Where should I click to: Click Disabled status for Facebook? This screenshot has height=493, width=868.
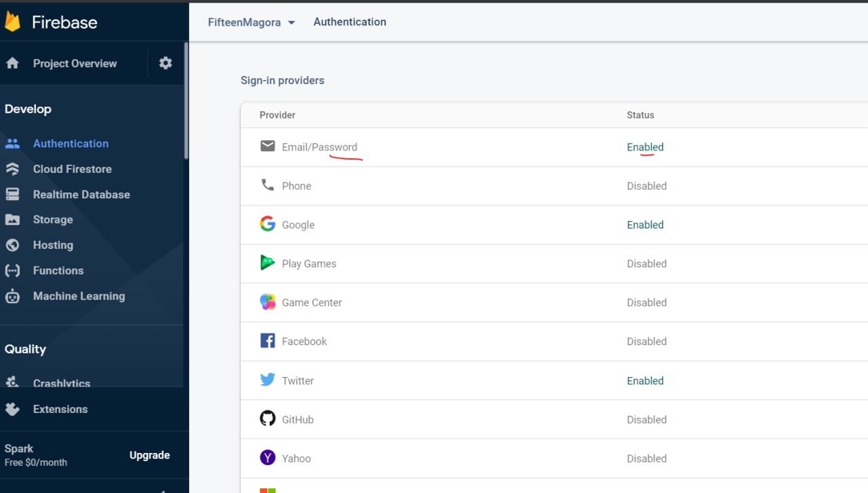(x=646, y=341)
